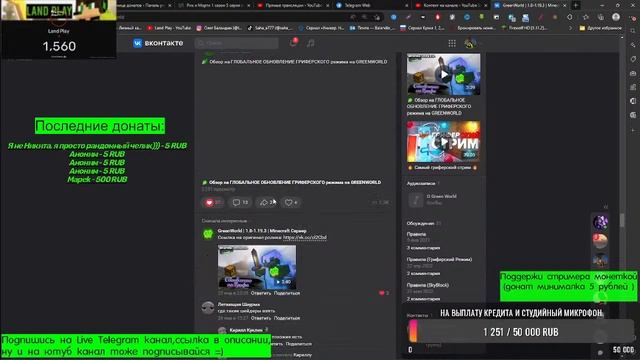Open the Saha_x777 TikTok bookmark
Image resolution: width=640 pixels, height=360 pixels.
click(x=269, y=28)
